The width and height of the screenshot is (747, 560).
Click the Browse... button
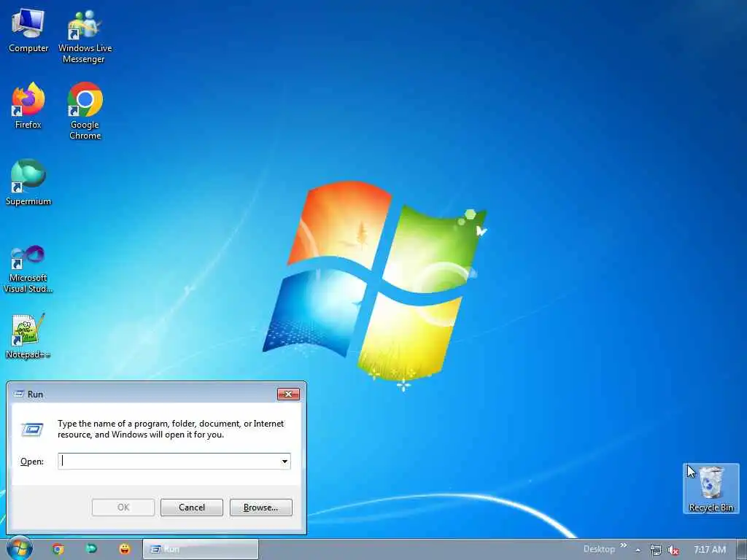260,507
